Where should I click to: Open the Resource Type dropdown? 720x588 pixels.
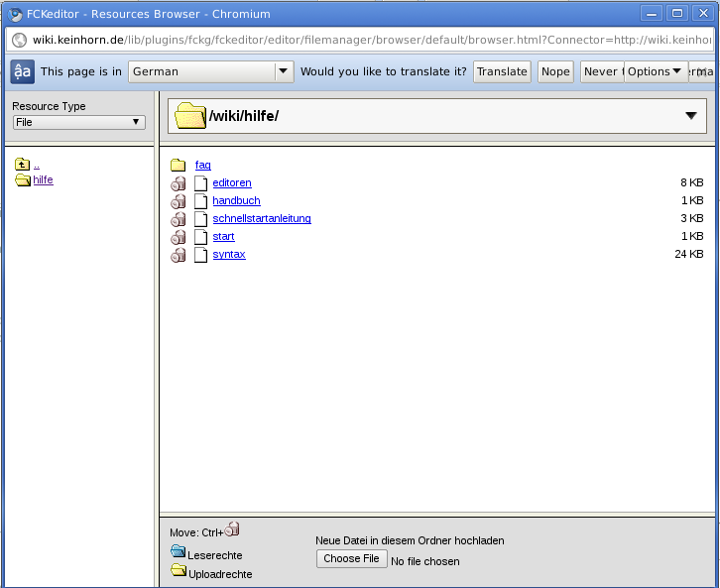tap(79, 122)
